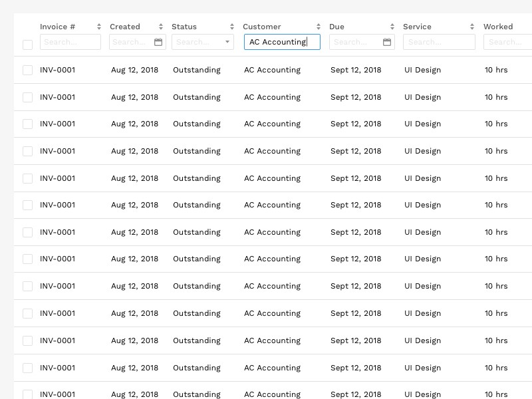Click the Due date search field
The width and height of the screenshot is (532, 399).
click(x=356, y=42)
